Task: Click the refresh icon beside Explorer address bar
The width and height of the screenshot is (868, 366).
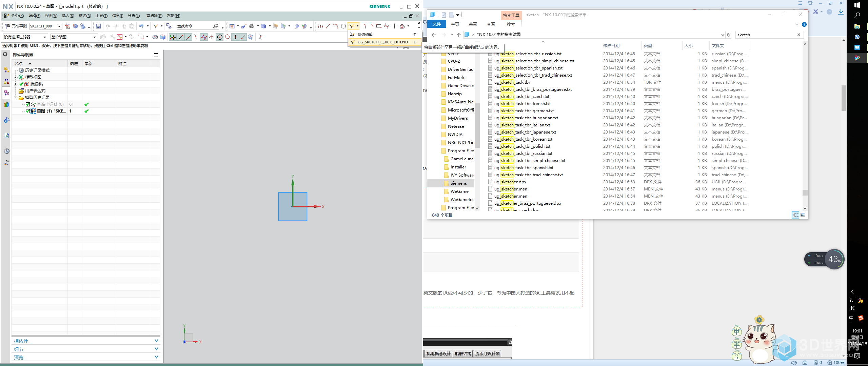Action: [x=728, y=35]
